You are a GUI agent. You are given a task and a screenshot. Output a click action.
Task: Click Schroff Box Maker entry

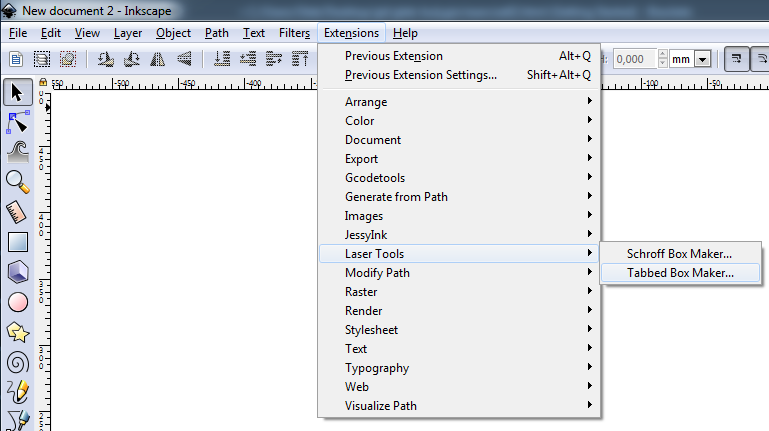tap(680, 254)
